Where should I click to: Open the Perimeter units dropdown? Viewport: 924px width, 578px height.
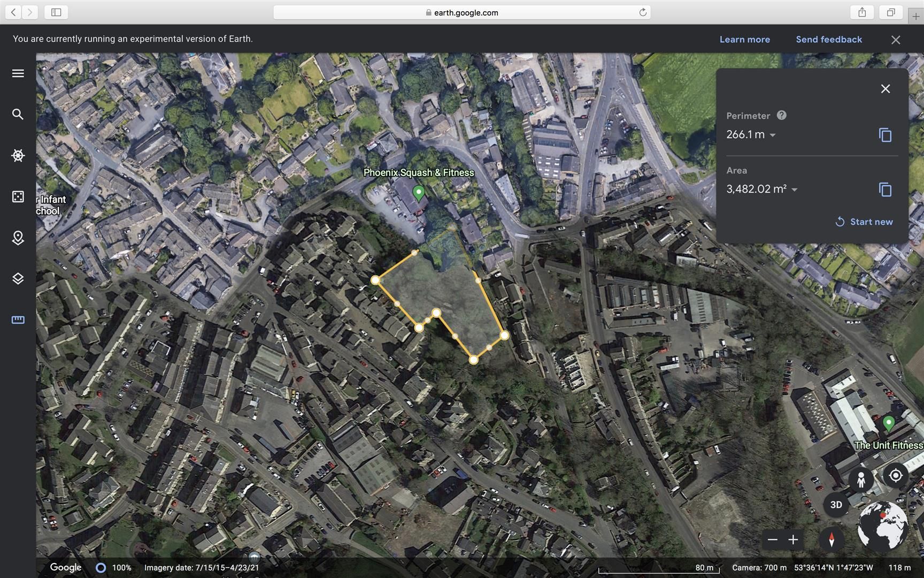[x=772, y=135]
